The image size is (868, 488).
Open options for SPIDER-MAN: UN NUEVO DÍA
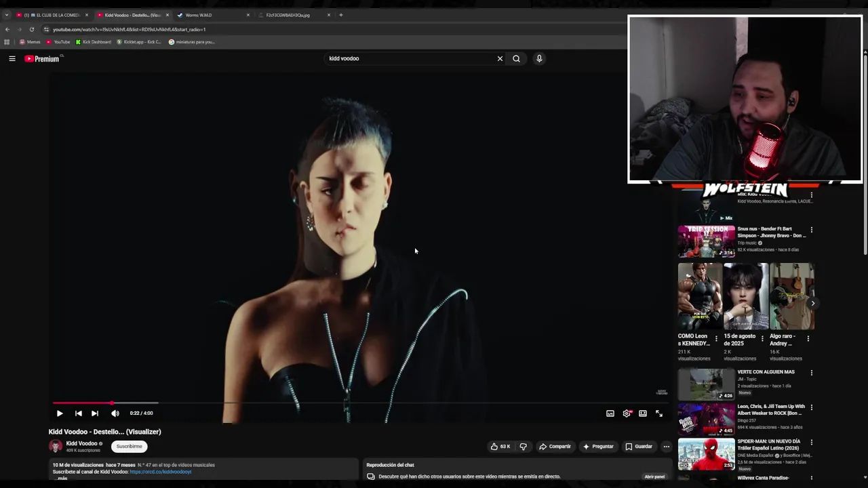[x=812, y=442]
